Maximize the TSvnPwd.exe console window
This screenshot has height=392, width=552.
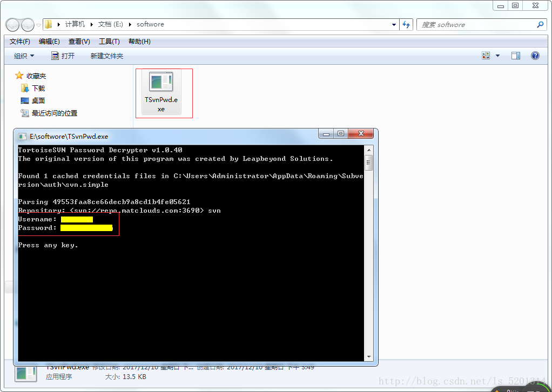click(341, 134)
